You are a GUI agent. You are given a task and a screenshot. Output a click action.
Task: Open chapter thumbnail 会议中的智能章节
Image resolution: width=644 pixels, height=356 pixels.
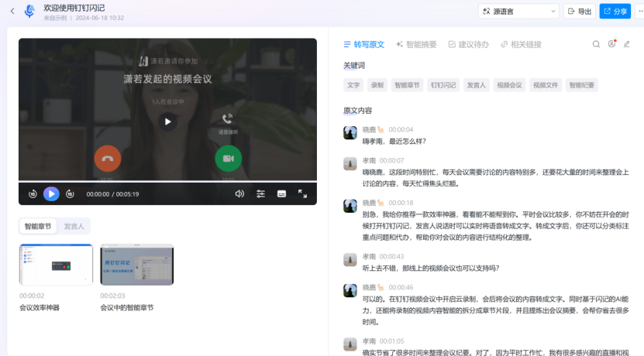[136, 265]
